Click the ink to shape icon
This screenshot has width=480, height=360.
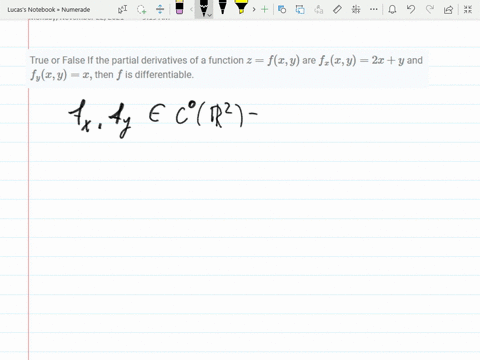pyautogui.click(x=300, y=9)
